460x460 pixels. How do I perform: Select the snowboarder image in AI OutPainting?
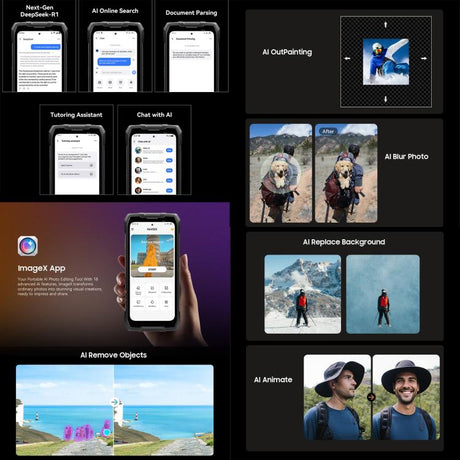[x=386, y=62]
